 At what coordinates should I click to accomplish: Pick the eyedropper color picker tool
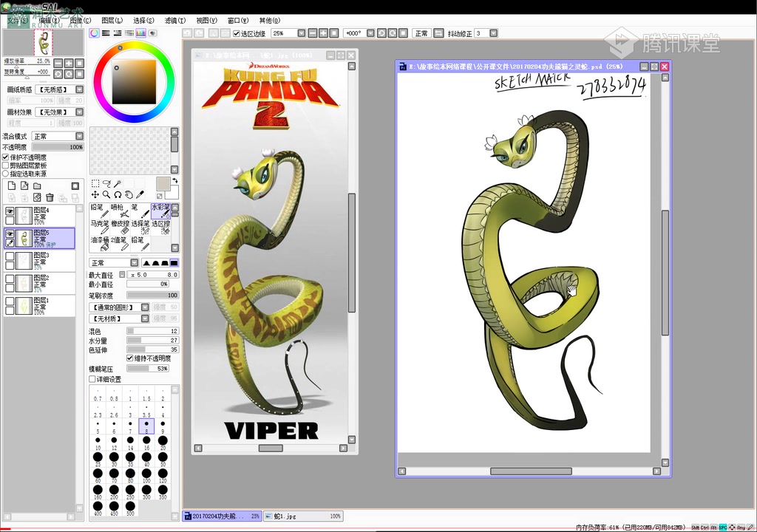(140, 194)
